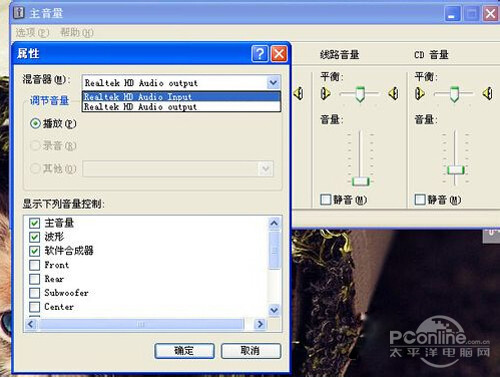The image size is (500, 378).
Task: Open the 帮助 menu
Action: tap(77, 32)
